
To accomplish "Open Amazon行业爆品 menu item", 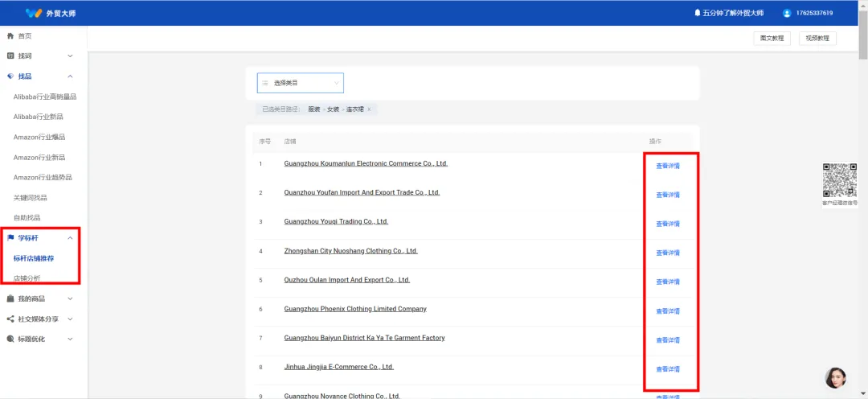I will click(39, 137).
